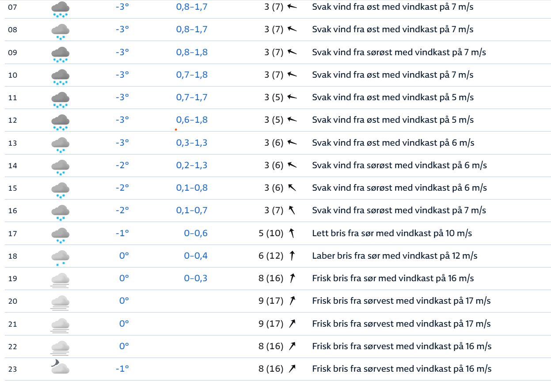
Task: Click the wind speed 5 (10)
Action: tap(270, 233)
